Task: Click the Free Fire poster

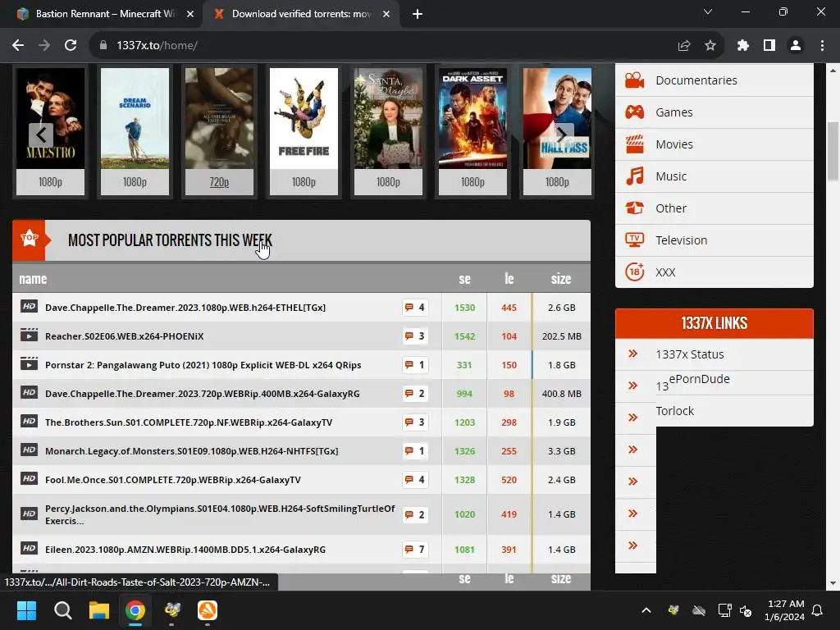Action: (x=304, y=118)
